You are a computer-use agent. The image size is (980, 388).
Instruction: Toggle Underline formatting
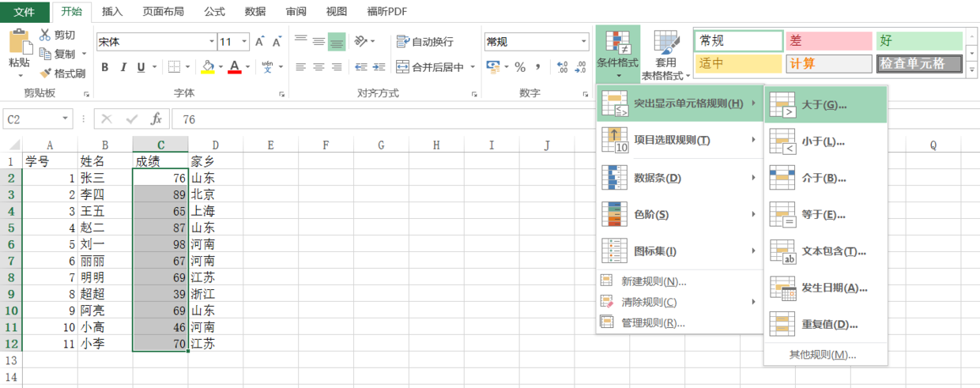[141, 67]
